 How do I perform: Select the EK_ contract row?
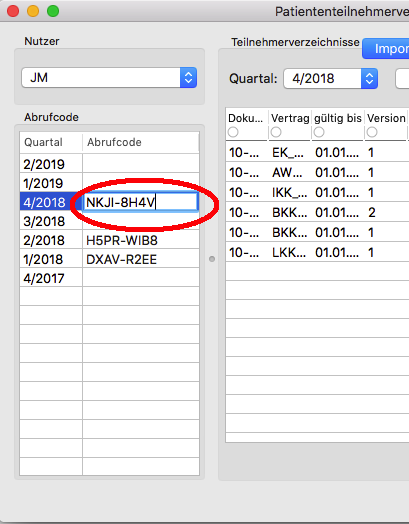(x=317, y=152)
